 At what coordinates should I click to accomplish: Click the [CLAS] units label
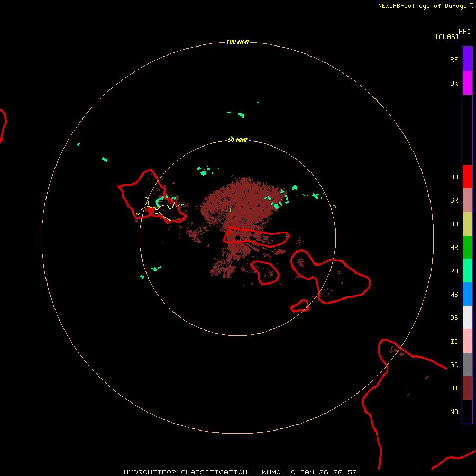pyautogui.click(x=447, y=36)
